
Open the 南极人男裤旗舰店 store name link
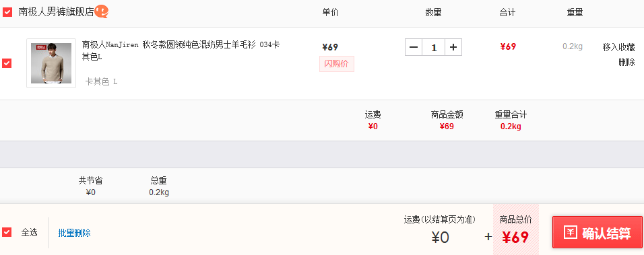pyautogui.click(x=57, y=12)
